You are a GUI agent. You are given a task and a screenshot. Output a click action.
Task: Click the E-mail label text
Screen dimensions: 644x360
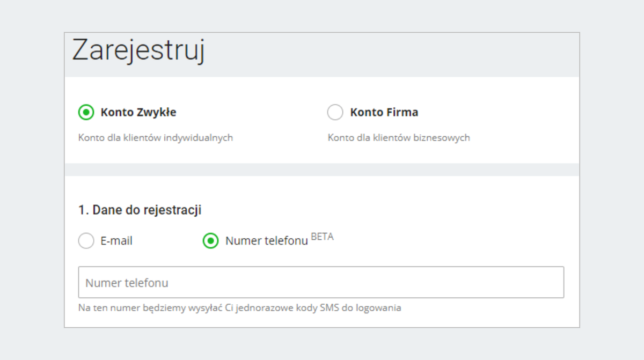[117, 241]
